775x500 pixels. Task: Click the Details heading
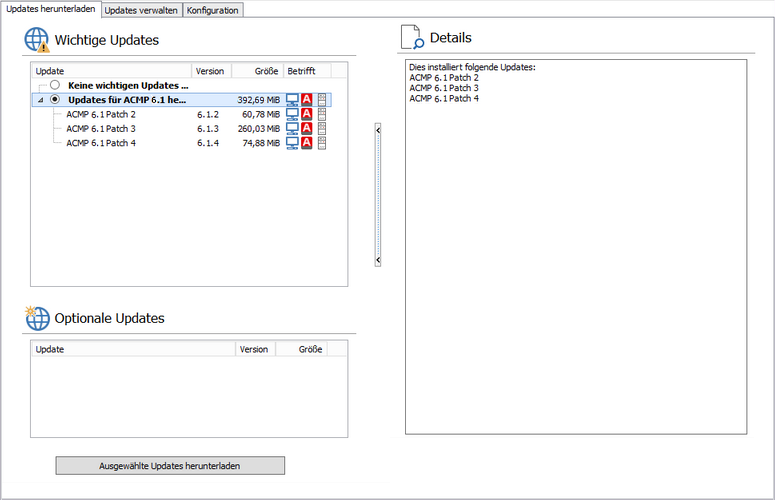tap(451, 38)
